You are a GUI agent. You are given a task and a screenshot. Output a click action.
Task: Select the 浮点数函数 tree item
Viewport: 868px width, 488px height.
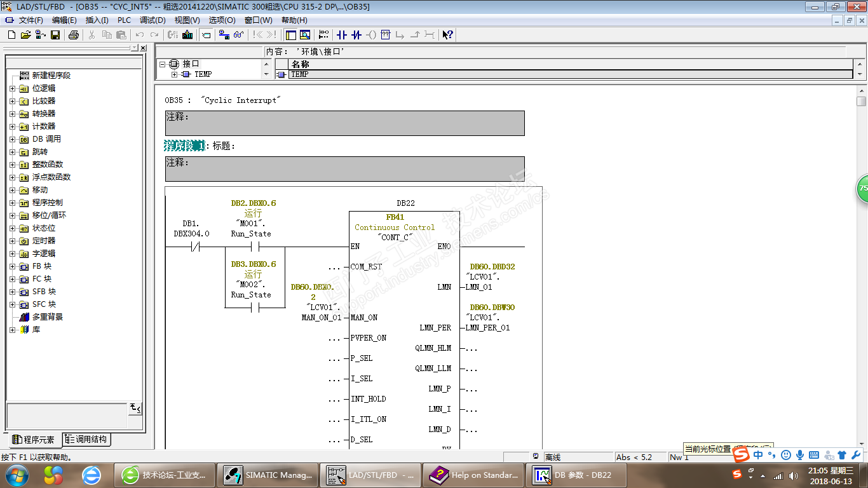[x=51, y=177]
